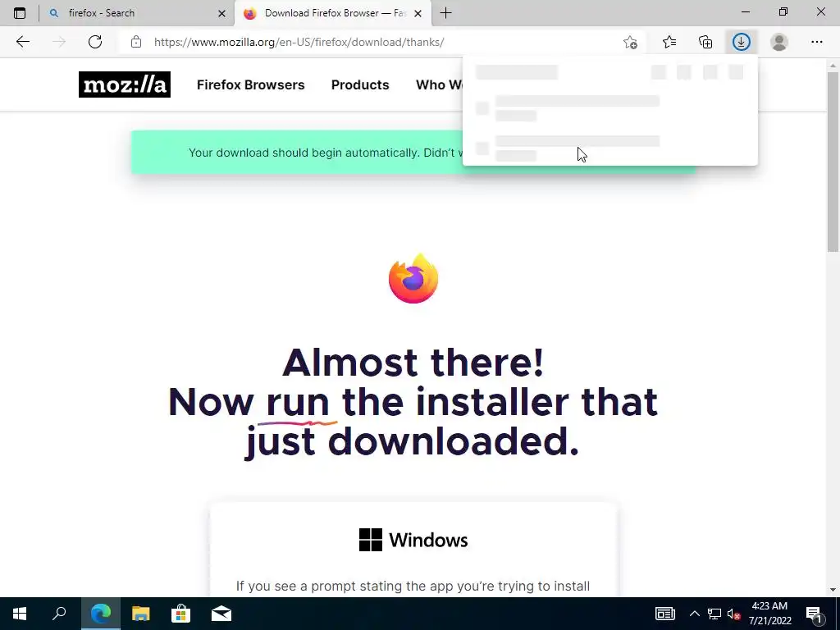Click the mozilla.org URL address bar
Screen dimensions: 840x630
point(299,42)
